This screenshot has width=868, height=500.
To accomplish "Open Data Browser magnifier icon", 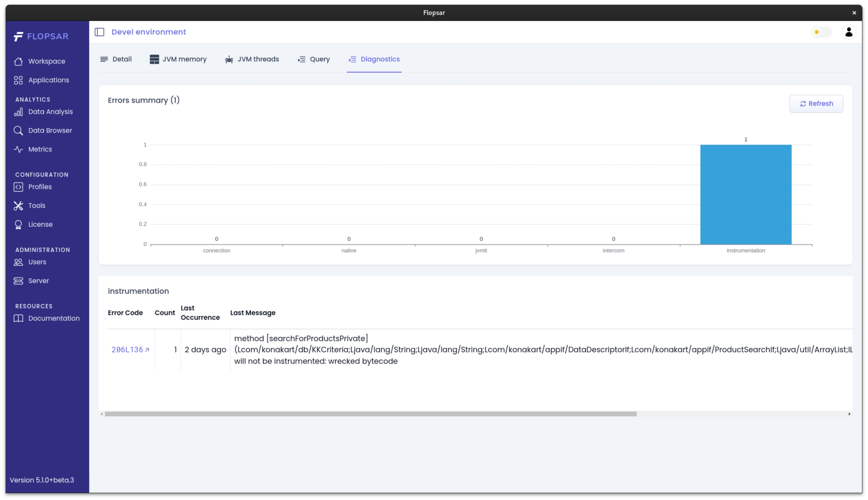I will (x=18, y=130).
